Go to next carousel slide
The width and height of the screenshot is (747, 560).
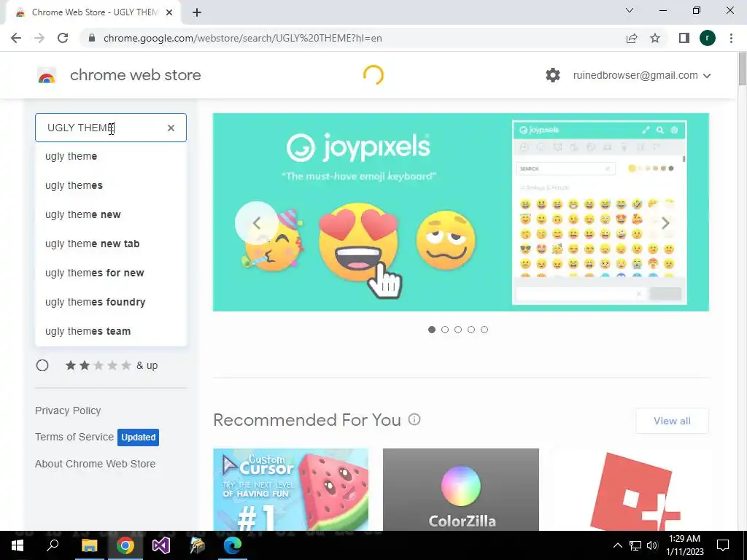tap(665, 223)
